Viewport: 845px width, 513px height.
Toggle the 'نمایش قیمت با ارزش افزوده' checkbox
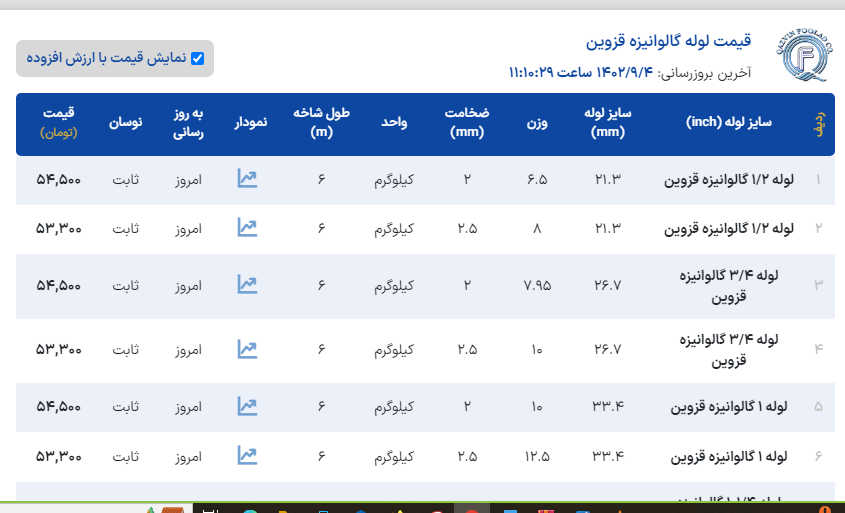point(197,59)
